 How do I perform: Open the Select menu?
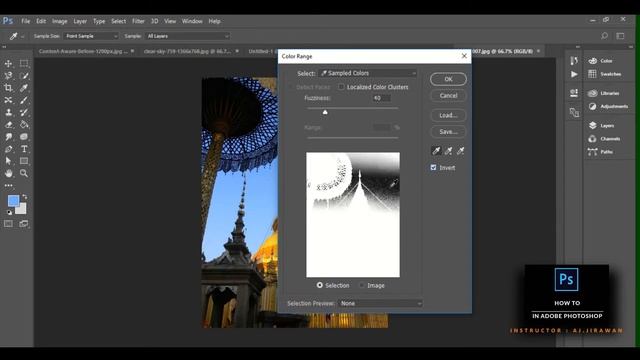point(118,21)
